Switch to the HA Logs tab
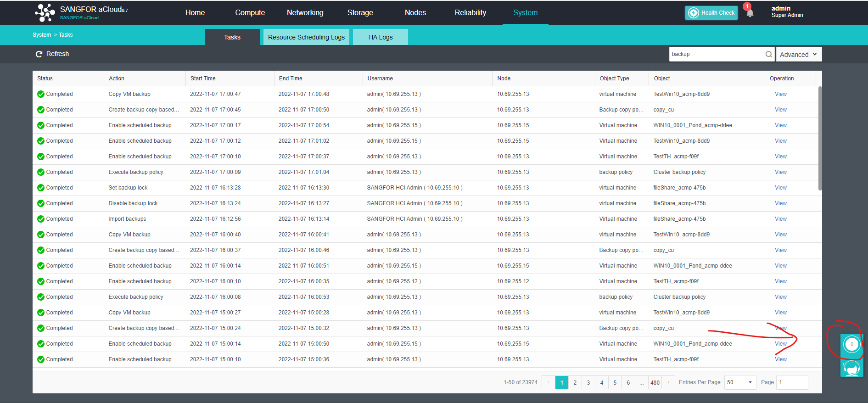Image resolution: width=868 pixels, height=403 pixels. pyautogui.click(x=381, y=37)
